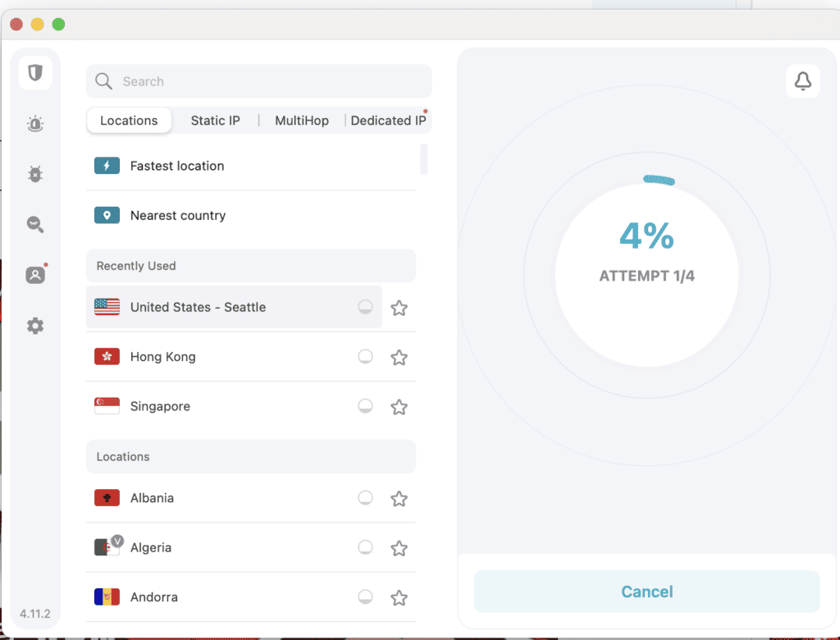840x640 pixels.
Task: Open the Antivirus bug icon in sidebar
Action: pyautogui.click(x=35, y=174)
